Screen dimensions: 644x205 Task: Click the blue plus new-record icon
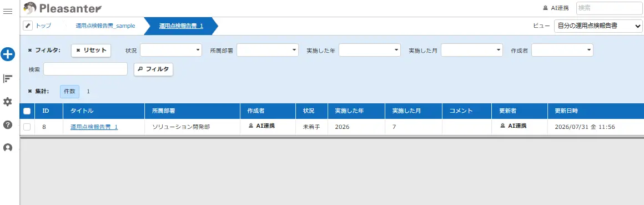pyautogui.click(x=7, y=54)
